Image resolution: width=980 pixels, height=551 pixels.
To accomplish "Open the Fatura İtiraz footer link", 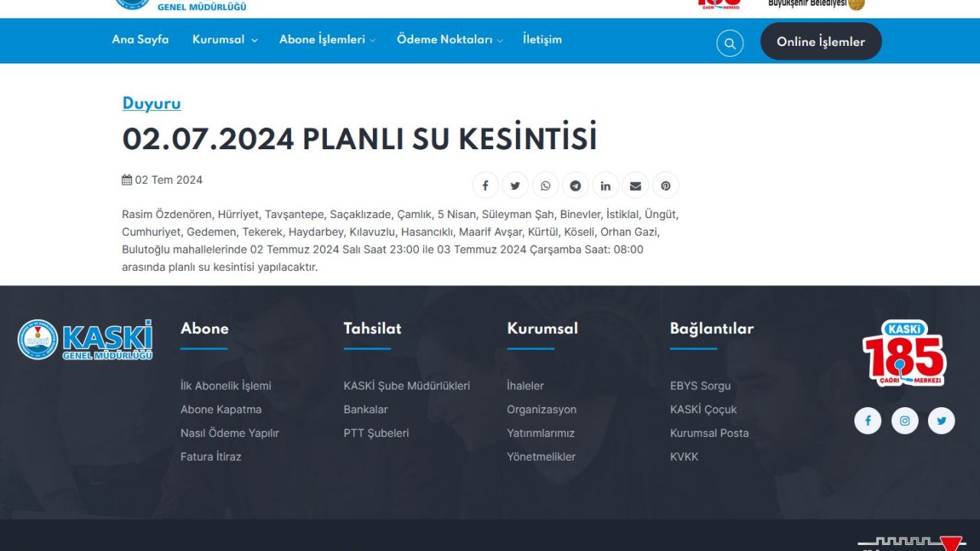I will (211, 456).
